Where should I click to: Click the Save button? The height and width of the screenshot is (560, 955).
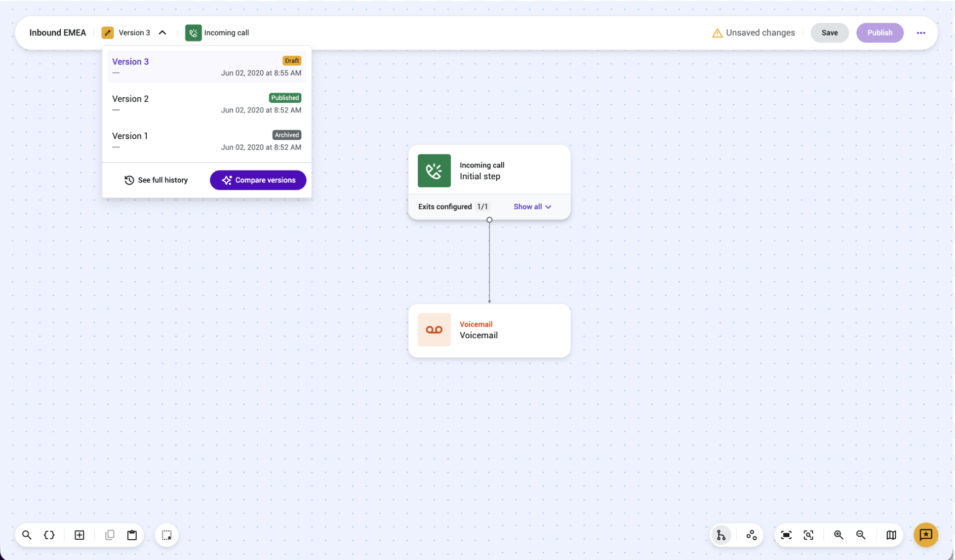coord(829,33)
